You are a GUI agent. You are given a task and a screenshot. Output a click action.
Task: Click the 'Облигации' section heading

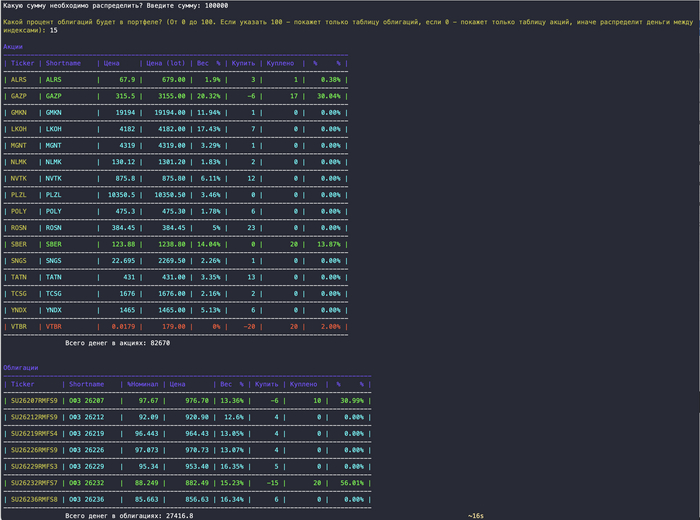click(x=21, y=368)
